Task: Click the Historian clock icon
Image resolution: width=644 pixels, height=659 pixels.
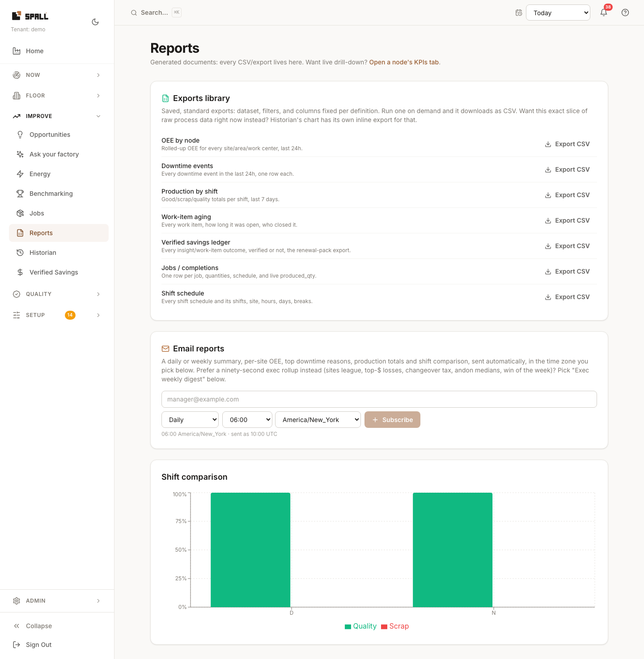Action: pos(20,253)
